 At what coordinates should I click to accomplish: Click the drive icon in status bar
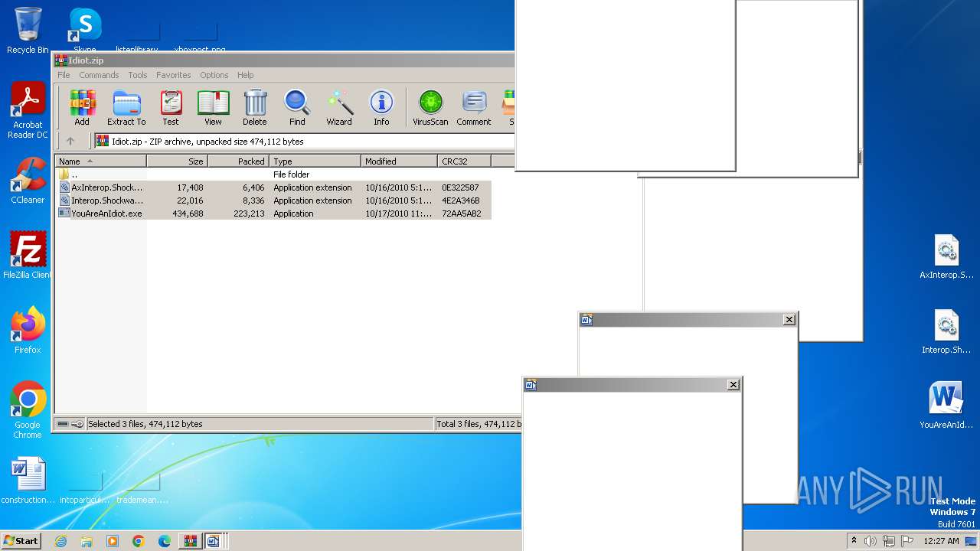(63, 424)
